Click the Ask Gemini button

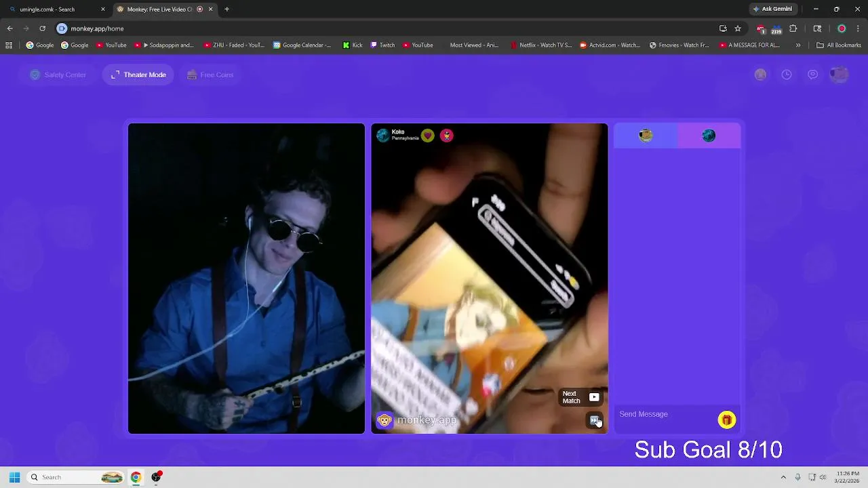772,9
